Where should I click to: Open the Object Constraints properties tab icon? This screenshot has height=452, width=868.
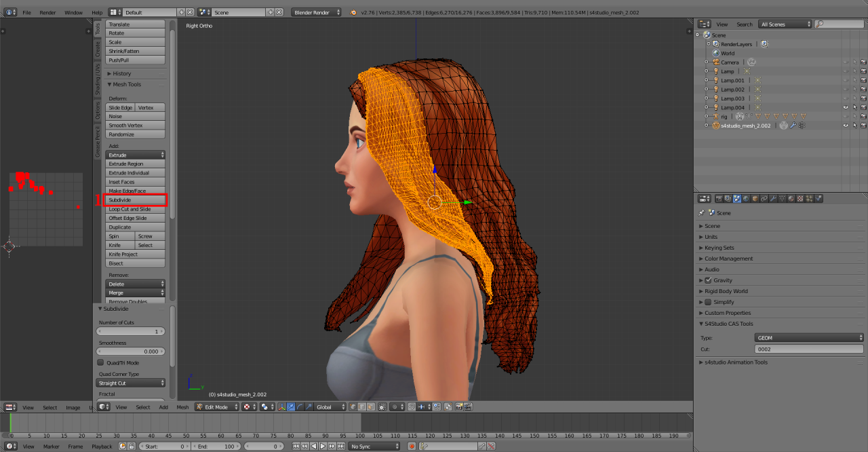[764, 199]
